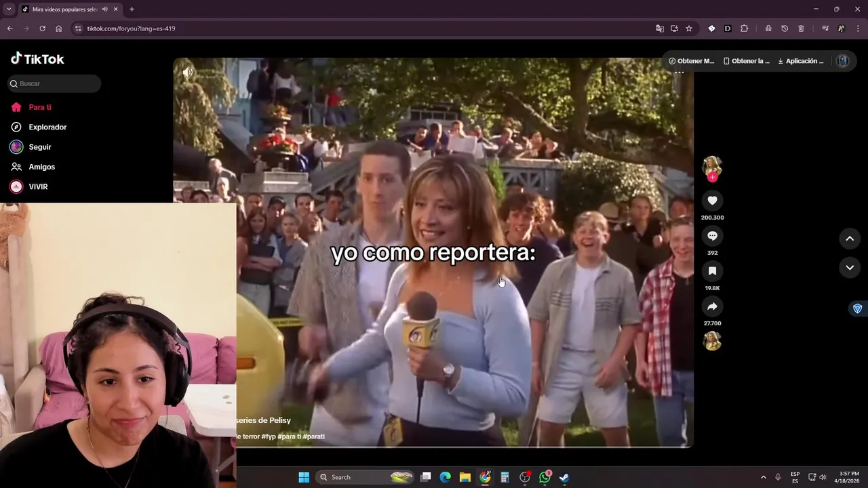This screenshot has width=868, height=488.
Task: Click the browser back arrow
Action: tap(9, 28)
